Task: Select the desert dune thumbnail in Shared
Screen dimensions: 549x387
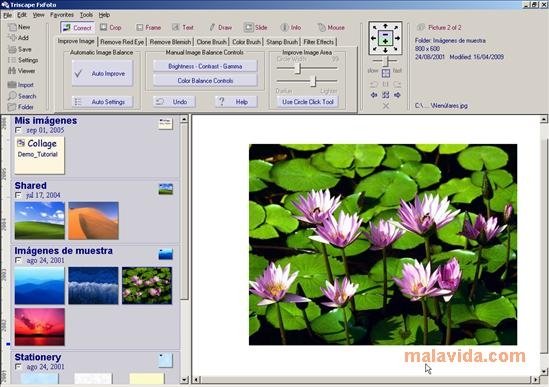Action: tap(93, 221)
